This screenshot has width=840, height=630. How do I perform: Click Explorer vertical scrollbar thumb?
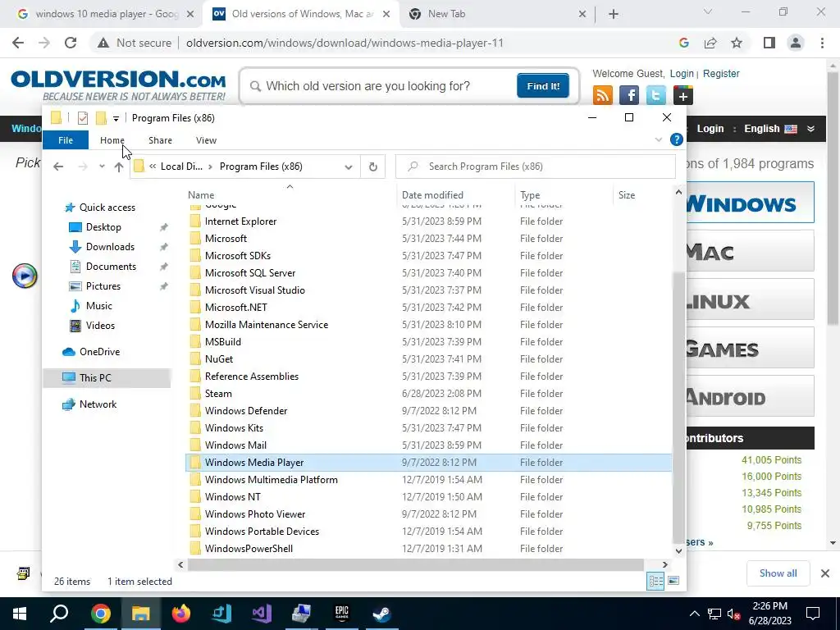[678, 409]
